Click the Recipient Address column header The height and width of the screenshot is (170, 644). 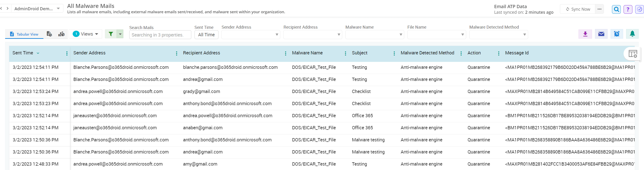[x=202, y=53]
